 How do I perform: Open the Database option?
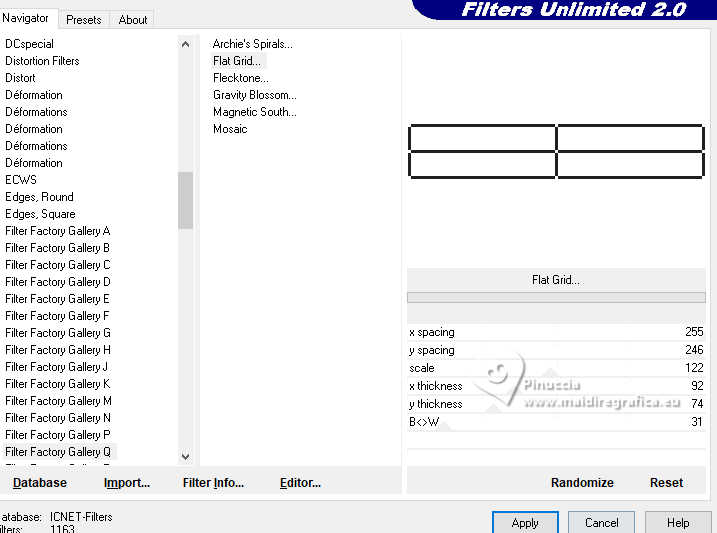coord(40,482)
